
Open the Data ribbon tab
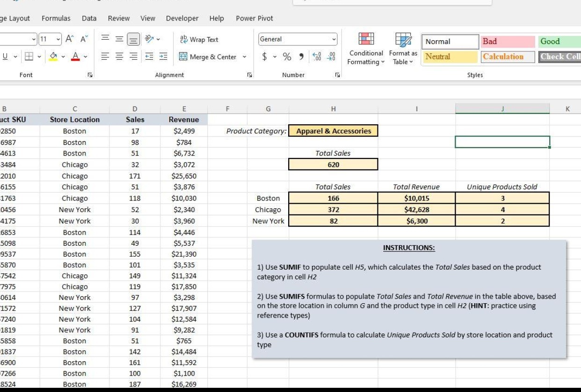coord(89,18)
